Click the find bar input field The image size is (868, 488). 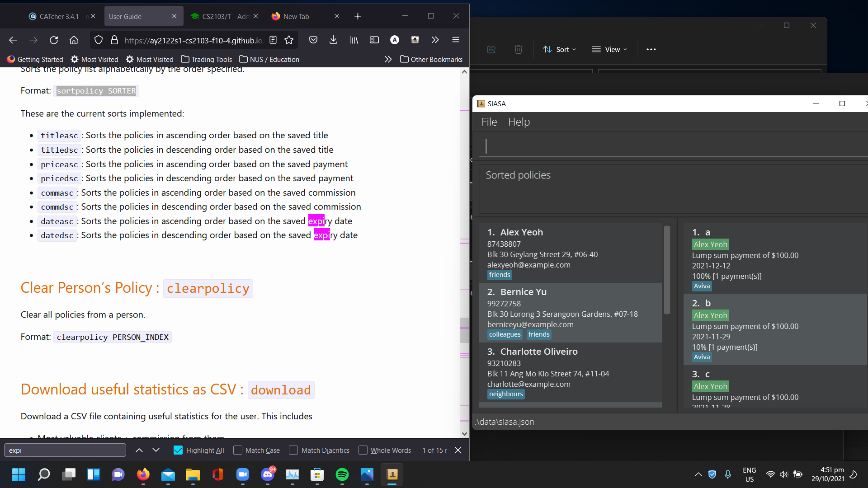point(66,450)
